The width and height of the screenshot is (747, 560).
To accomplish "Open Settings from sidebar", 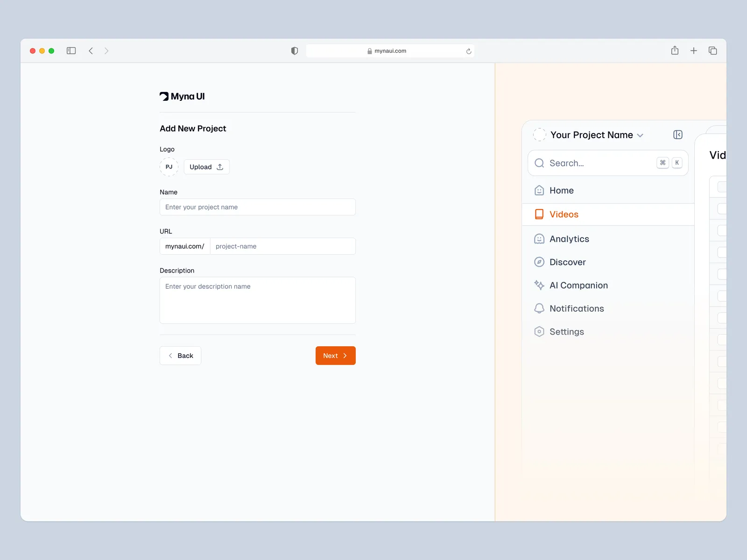I will click(x=566, y=332).
